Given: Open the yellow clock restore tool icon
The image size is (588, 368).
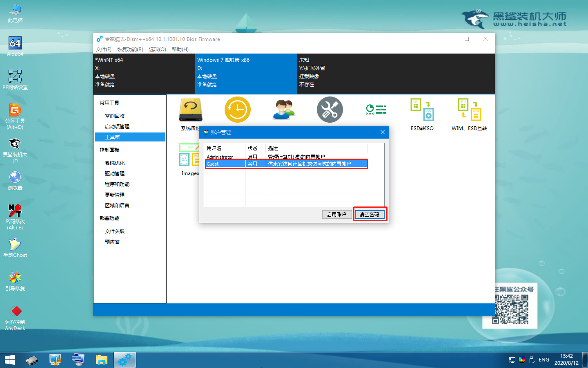Looking at the screenshot, I should (x=237, y=110).
